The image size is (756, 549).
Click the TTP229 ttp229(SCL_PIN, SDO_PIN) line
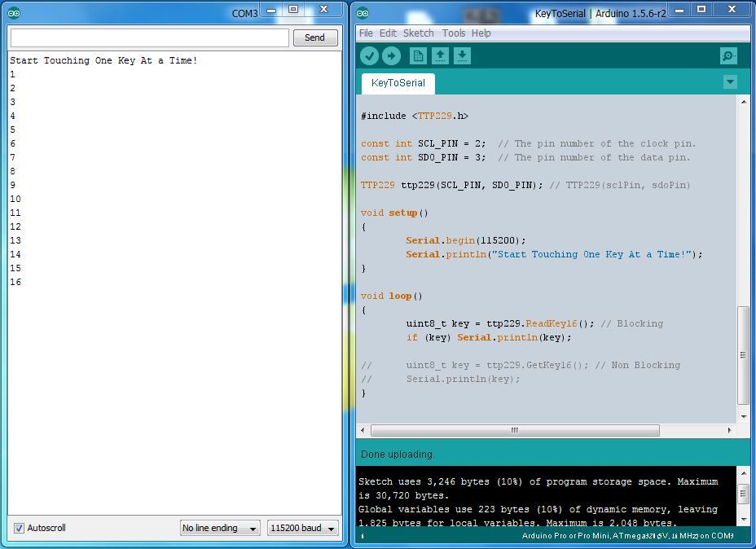pyautogui.click(x=525, y=185)
